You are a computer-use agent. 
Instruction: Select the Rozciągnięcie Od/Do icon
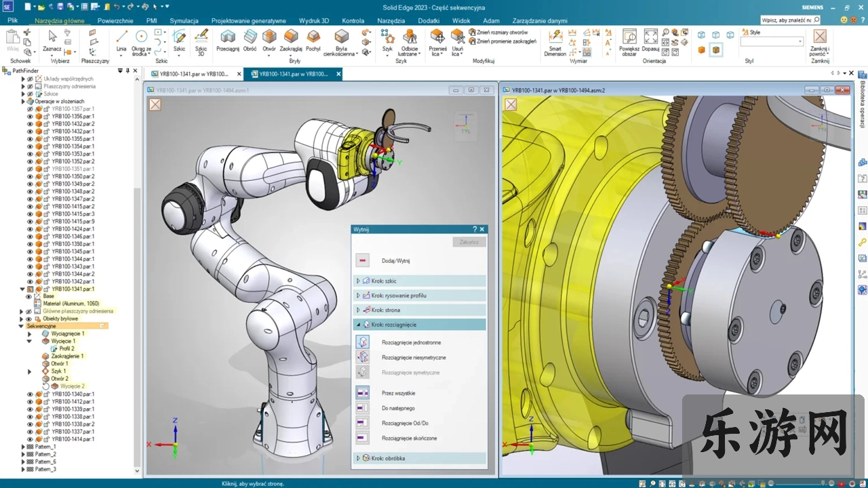363,423
